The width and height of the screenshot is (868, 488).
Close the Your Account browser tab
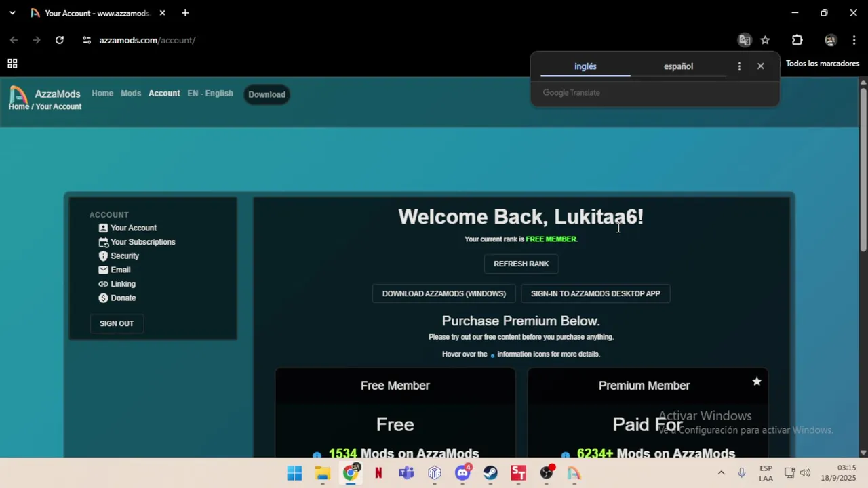pyautogui.click(x=162, y=13)
